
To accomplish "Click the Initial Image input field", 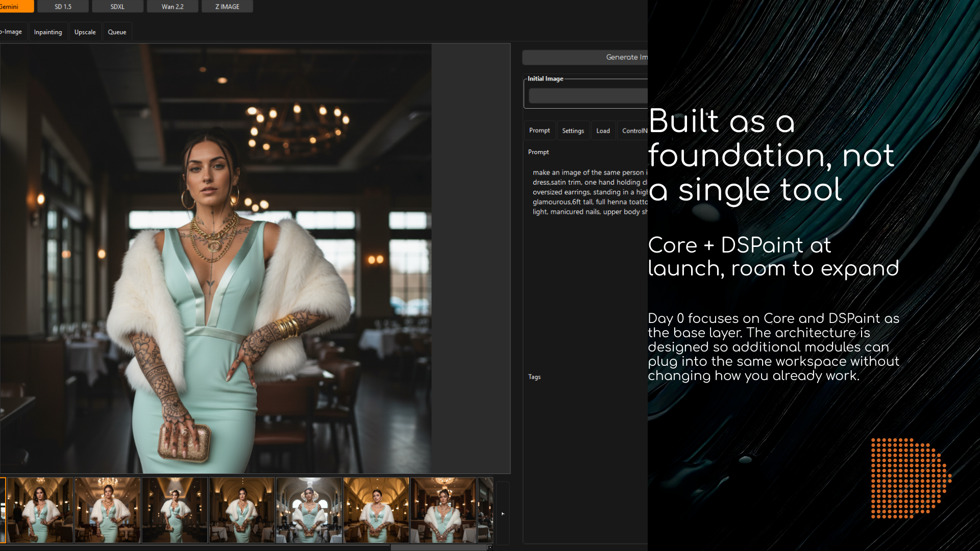I will tap(587, 96).
